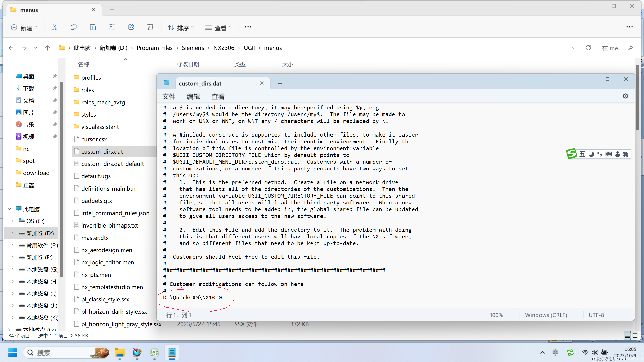Open the 排序 (Sort) dropdown
The width and height of the screenshot is (644, 362).
pyautogui.click(x=181, y=27)
